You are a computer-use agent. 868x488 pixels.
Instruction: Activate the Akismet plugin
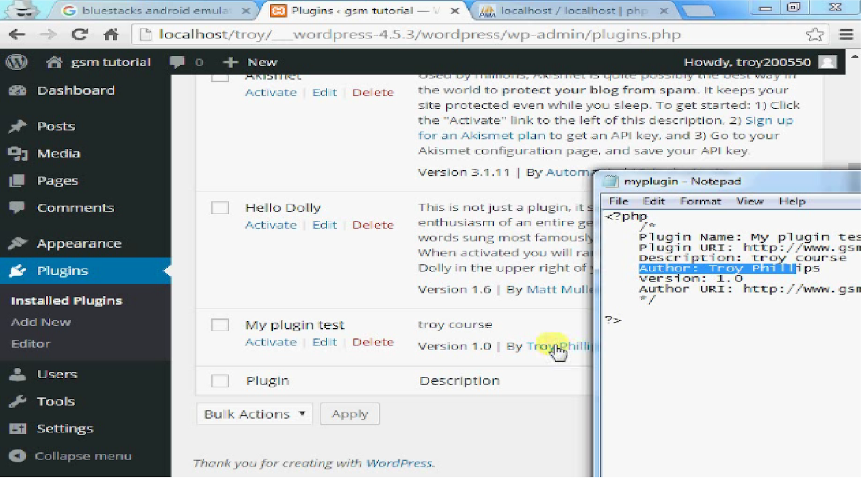point(270,92)
